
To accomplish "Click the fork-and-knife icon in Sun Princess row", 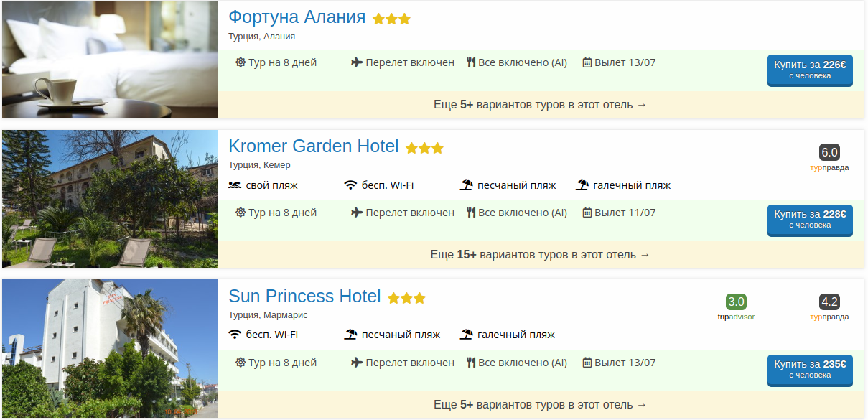I will [x=471, y=363].
